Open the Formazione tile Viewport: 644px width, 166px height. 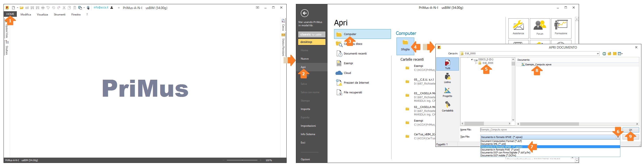tap(561, 28)
